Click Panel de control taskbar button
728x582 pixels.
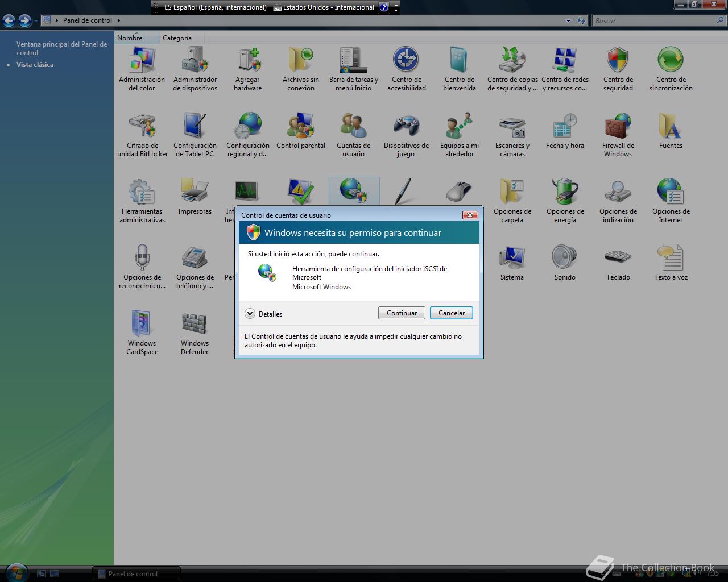point(136,574)
